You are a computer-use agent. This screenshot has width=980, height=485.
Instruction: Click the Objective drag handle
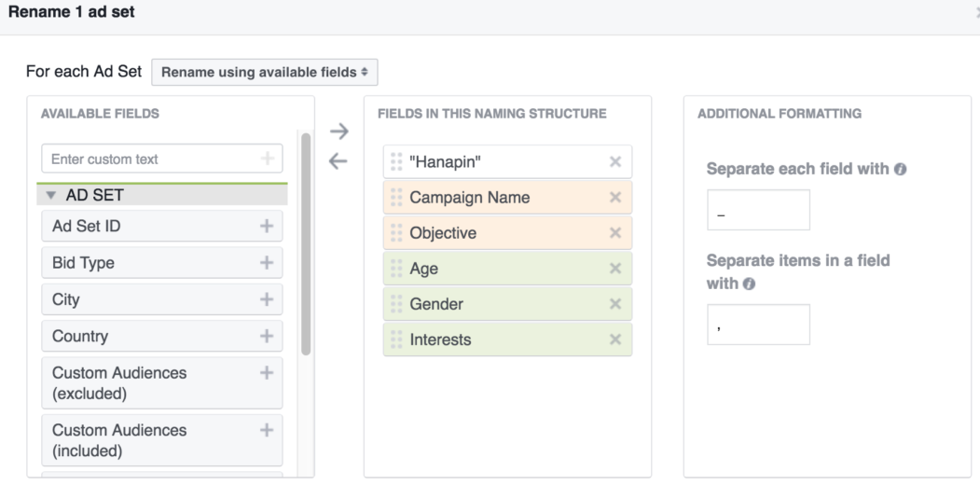point(396,233)
